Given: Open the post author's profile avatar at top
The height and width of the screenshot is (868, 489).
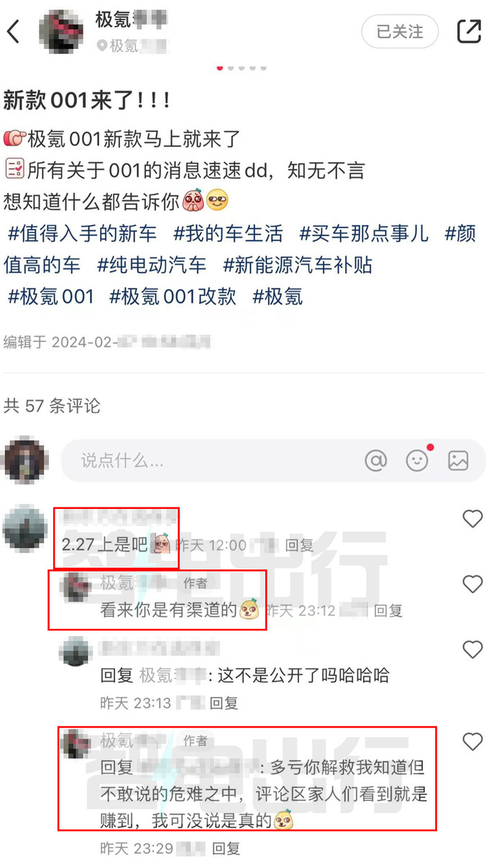Looking at the screenshot, I should coord(63,32).
